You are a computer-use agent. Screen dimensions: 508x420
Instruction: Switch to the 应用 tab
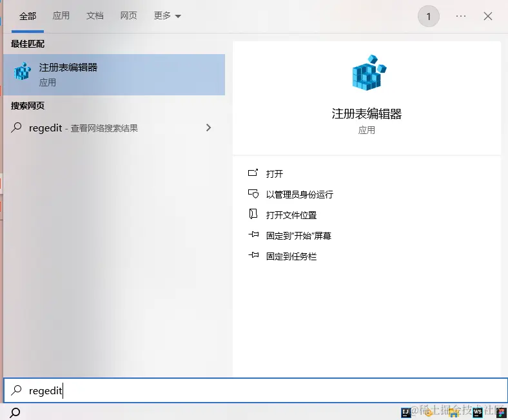click(x=61, y=15)
